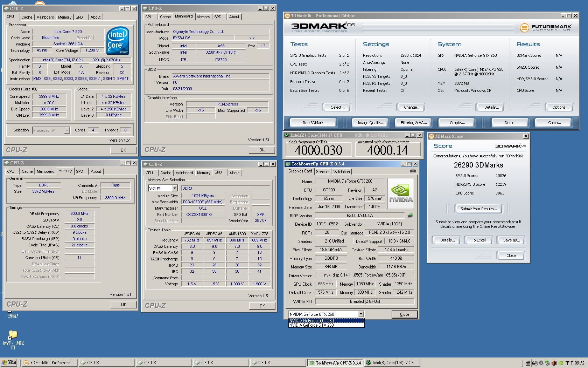The image size is (588, 368).
Task: Open About tab in the Motherboard CPU-Z window
Action: 234,17
